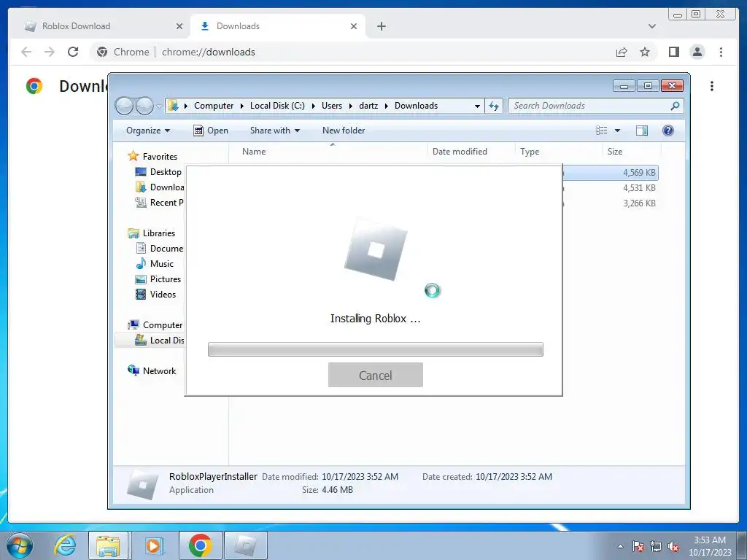Click the Roblox install progress bar
747x560 pixels.
click(376, 349)
